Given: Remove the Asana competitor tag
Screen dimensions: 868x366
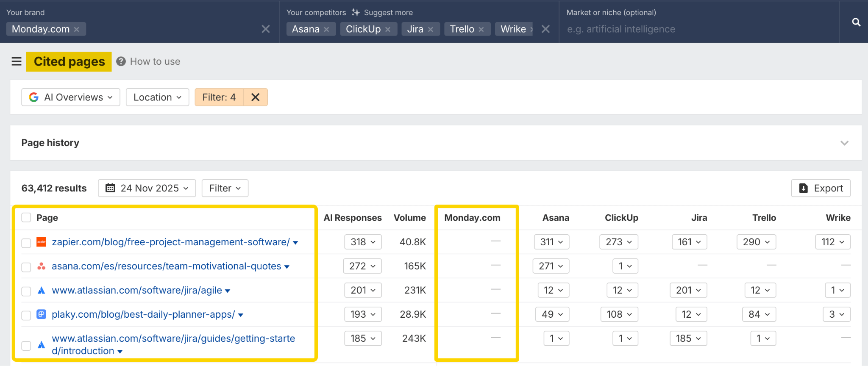Looking at the screenshot, I should (x=326, y=29).
